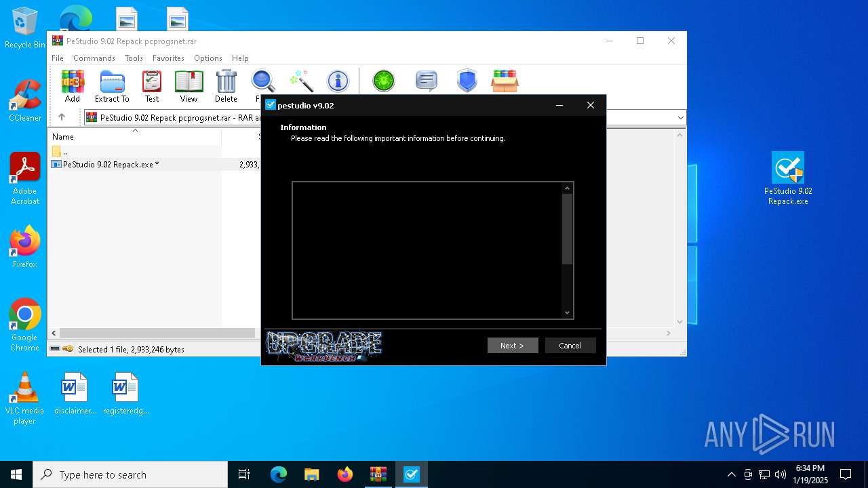
Task: Click the Delete trash icon in WinRAR
Action: tap(226, 86)
